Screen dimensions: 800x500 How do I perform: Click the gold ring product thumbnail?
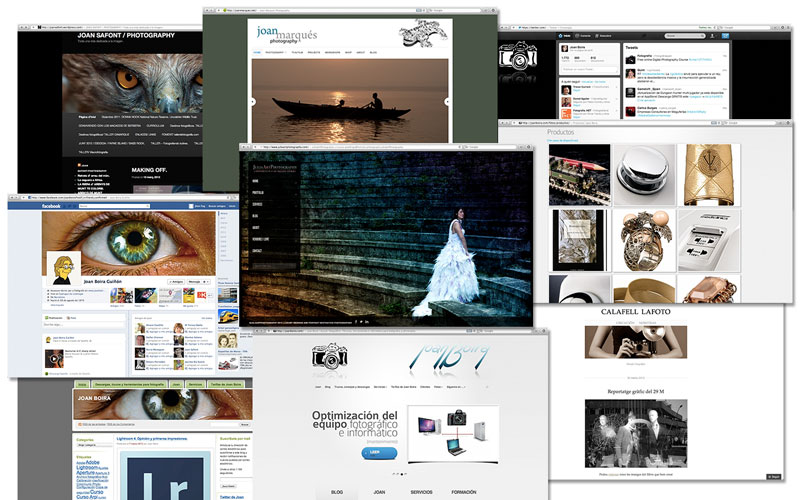pyautogui.click(x=707, y=174)
